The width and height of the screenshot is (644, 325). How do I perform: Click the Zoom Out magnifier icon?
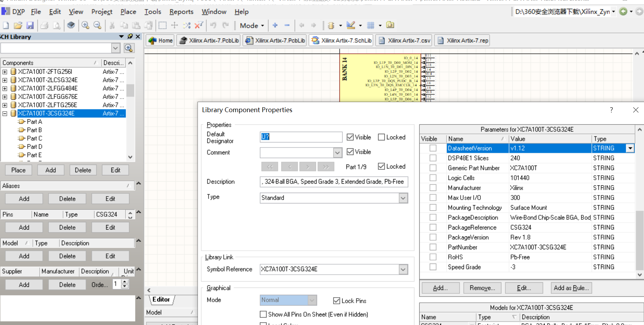[98, 25]
